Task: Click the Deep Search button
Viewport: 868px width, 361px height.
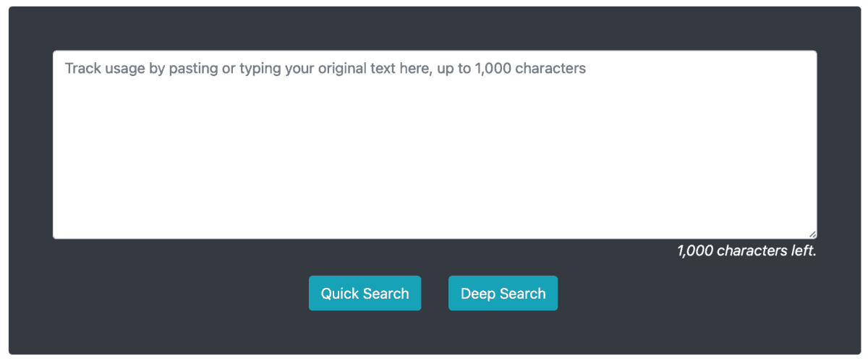Action: 503,293
